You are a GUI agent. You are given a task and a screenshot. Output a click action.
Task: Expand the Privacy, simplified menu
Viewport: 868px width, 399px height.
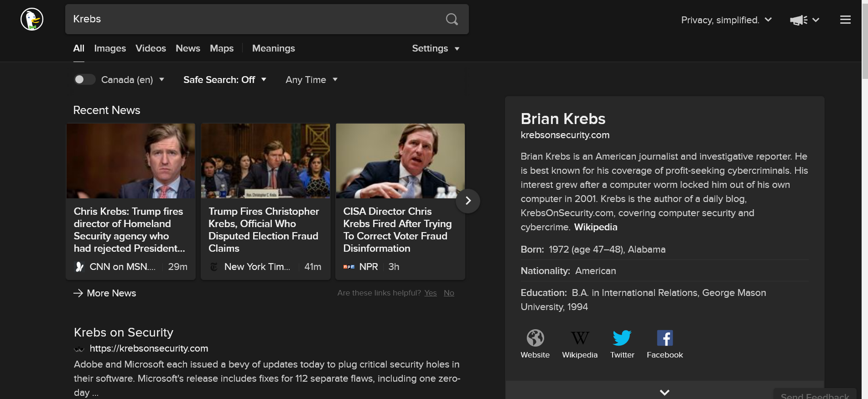(x=727, y=20)
